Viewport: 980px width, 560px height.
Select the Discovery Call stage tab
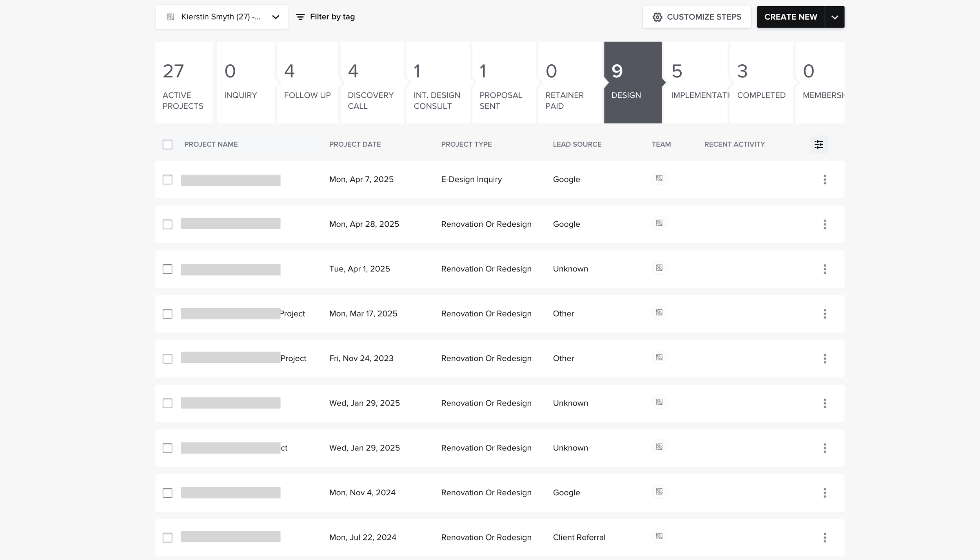click(x=372, y=83)
